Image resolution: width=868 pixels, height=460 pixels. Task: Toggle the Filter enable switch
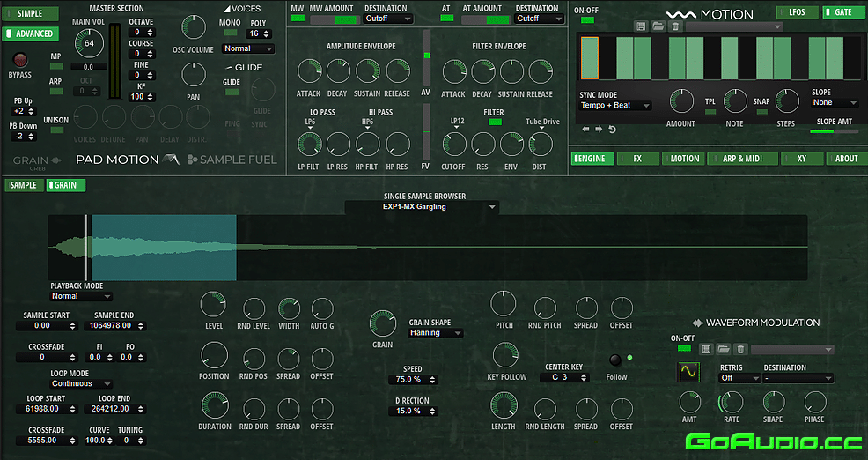495,122
